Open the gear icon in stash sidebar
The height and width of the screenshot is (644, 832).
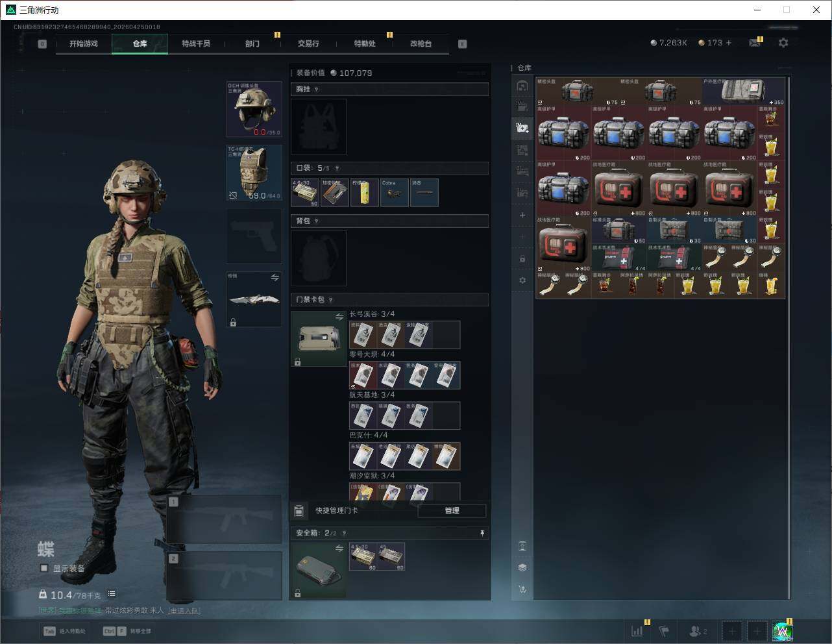click(x=522, y=280)
